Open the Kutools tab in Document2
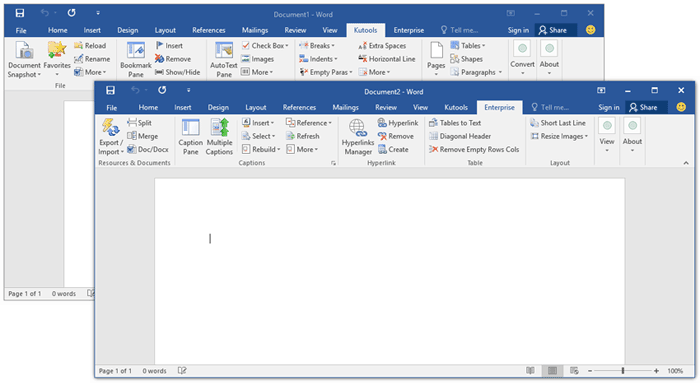This screenshot has height=385, width=700. coord(456,107)
